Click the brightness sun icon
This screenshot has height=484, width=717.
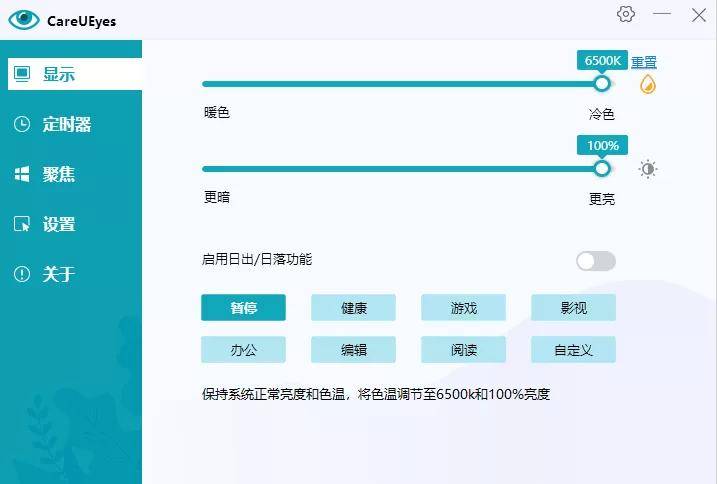647,169
